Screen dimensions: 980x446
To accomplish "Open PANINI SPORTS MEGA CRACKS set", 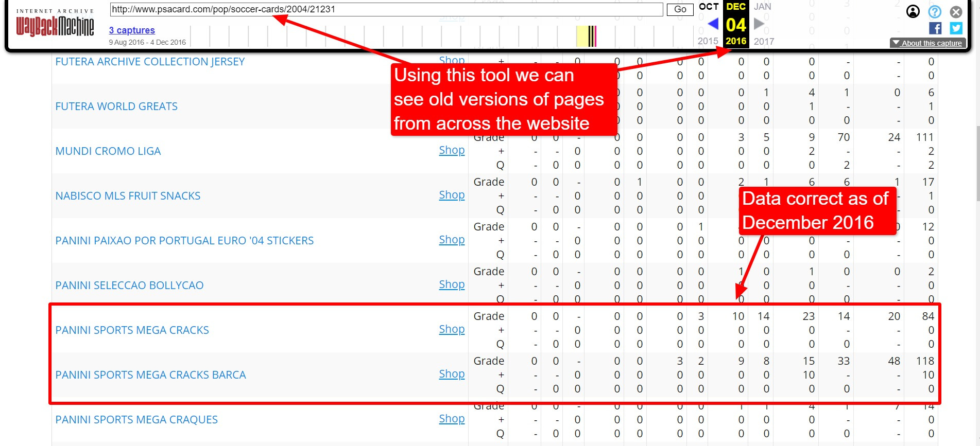I will [132, 330].
